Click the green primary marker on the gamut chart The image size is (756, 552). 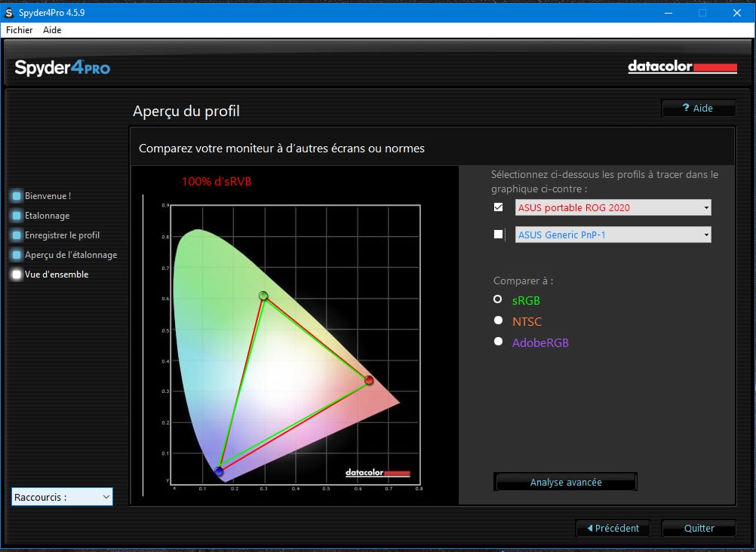263,295
